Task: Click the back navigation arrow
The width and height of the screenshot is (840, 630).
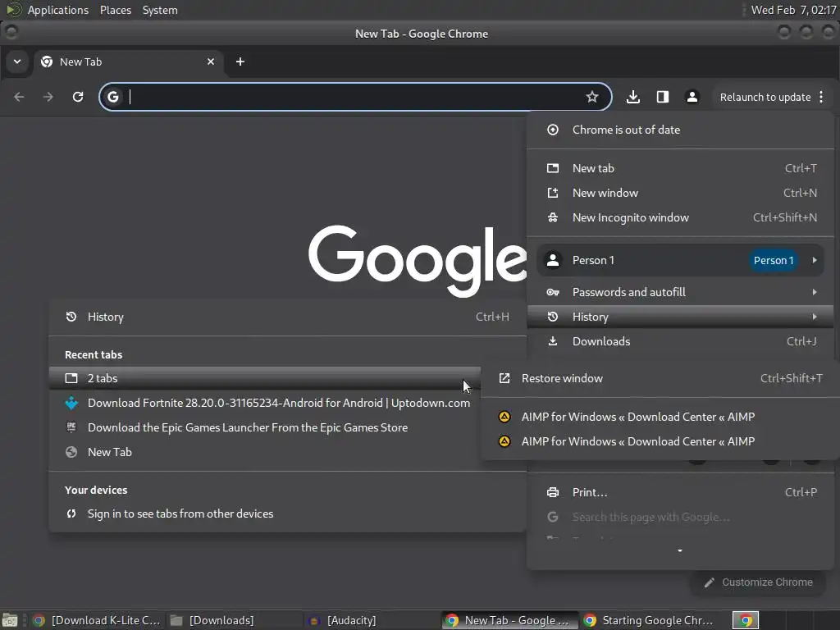Action: (20, 97)
